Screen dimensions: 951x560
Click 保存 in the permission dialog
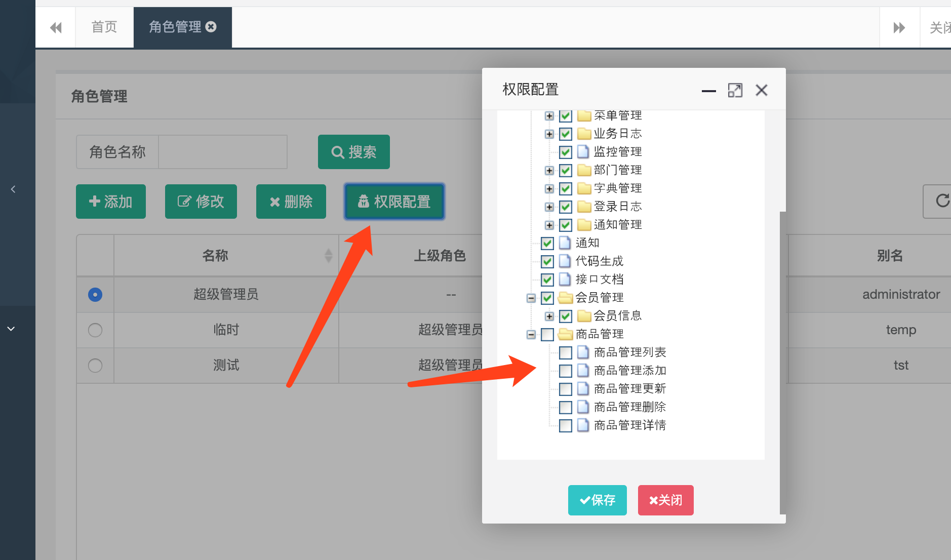tap(598, 500)
